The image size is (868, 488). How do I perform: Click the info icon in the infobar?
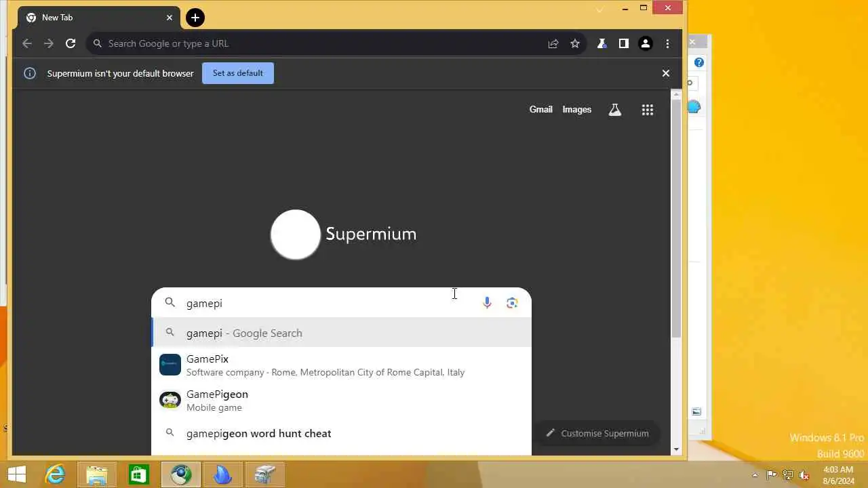pos(30,73)
